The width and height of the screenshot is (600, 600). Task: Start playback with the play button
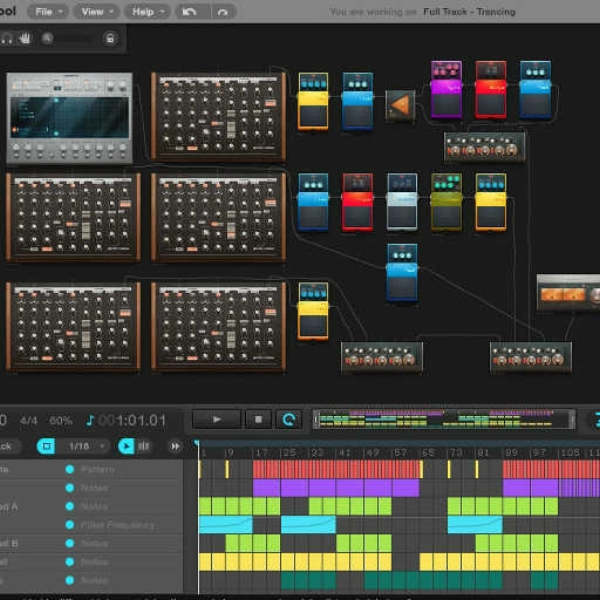pyautogui.click(x=217, y=420)
